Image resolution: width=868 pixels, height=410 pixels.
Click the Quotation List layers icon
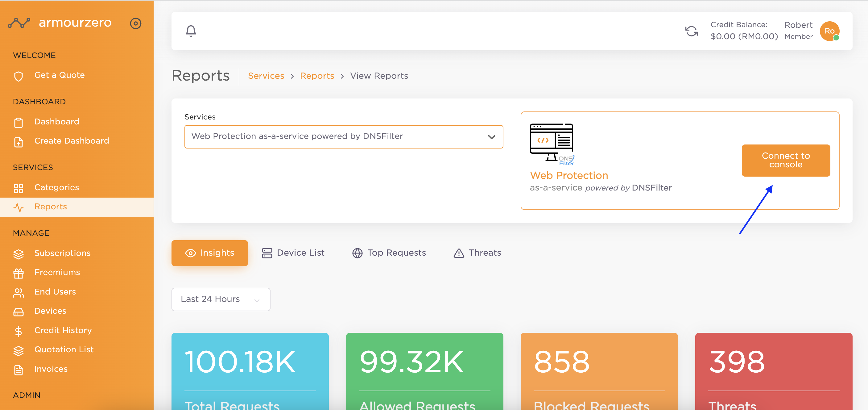pyautogui.click(x=19, y=351)
